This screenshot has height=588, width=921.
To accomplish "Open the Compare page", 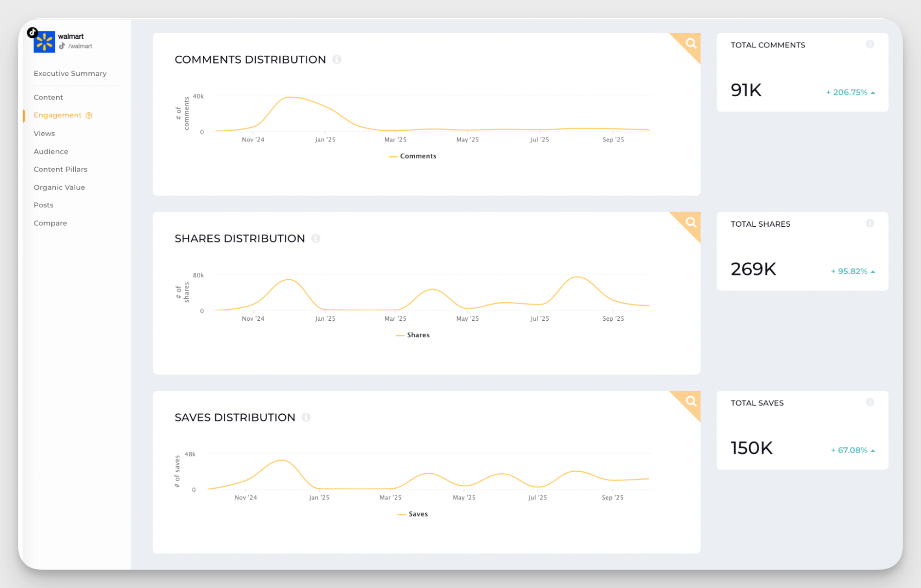I will click(x=50, y=223).
